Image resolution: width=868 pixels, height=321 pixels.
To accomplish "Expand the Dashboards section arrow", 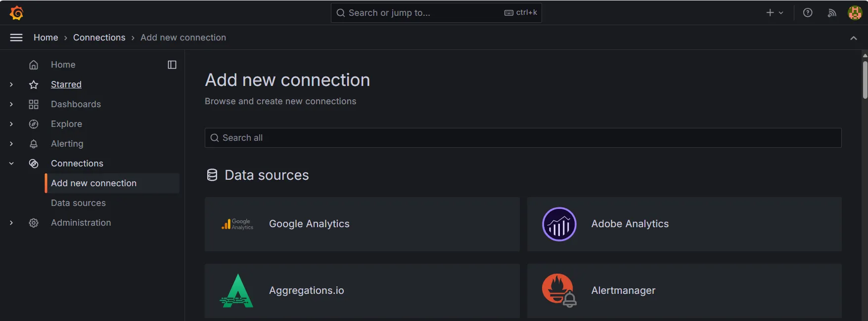I will [11, 104].
